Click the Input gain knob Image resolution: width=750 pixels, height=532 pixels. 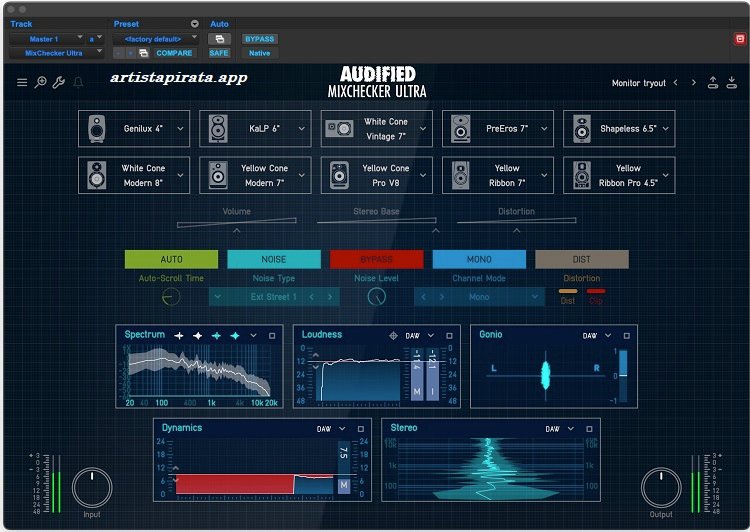(x=92, y=488)
